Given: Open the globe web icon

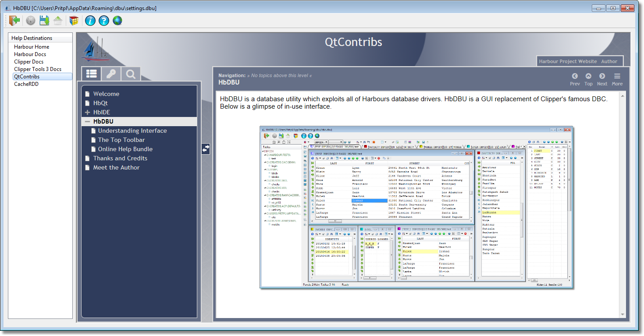Looking at the screenshot, I should (117, 20).
